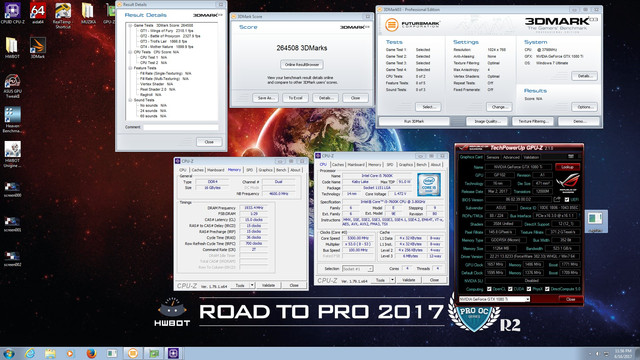Switch to the CPU-Z taskbar item
The width and height of the screenshot is (640, 360).
click(x=173, y=353)
